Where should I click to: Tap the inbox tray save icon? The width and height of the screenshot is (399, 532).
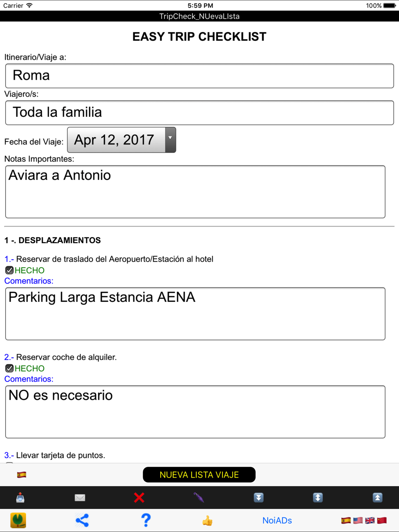[20, 498]
